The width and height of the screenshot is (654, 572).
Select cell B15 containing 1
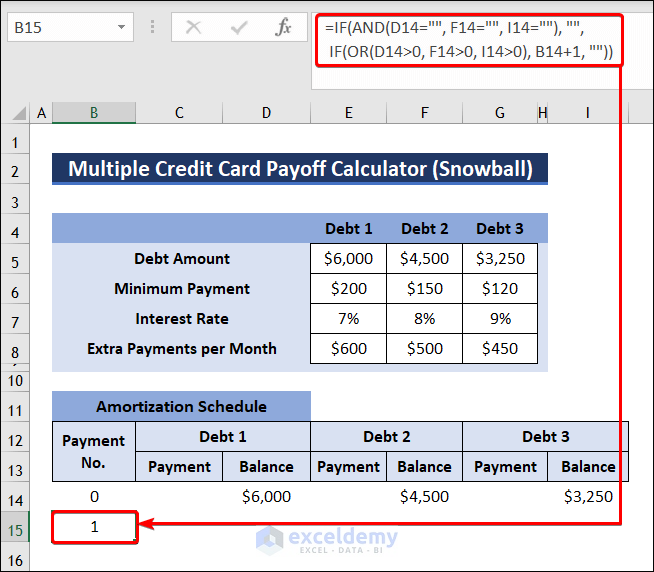[94, 527]
